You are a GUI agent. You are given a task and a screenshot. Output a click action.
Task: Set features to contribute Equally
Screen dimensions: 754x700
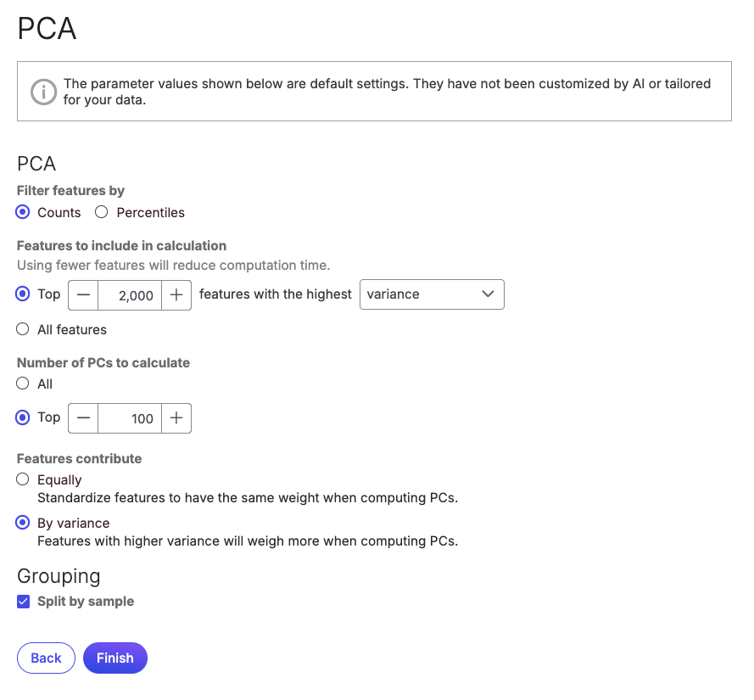point(24,479)
